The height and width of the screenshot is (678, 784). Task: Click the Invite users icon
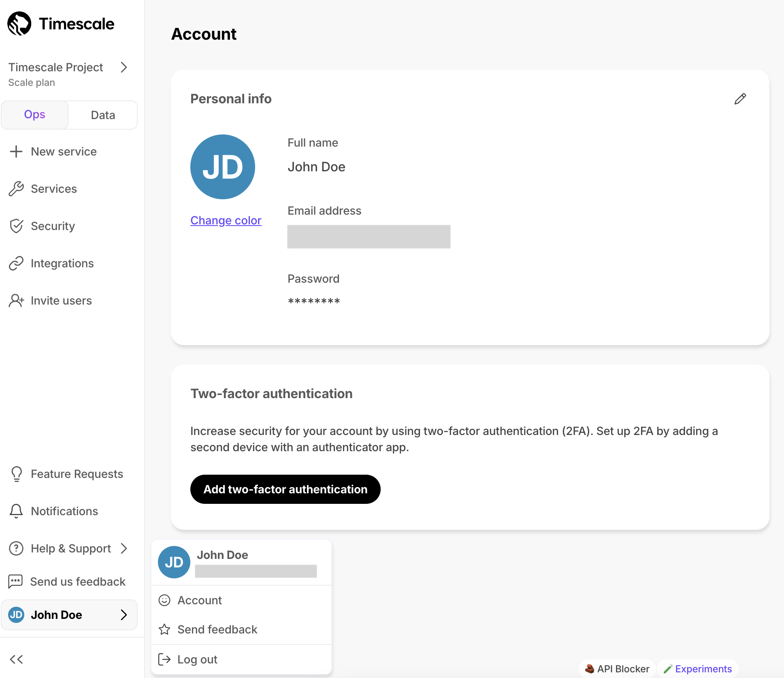click(17, 301)
